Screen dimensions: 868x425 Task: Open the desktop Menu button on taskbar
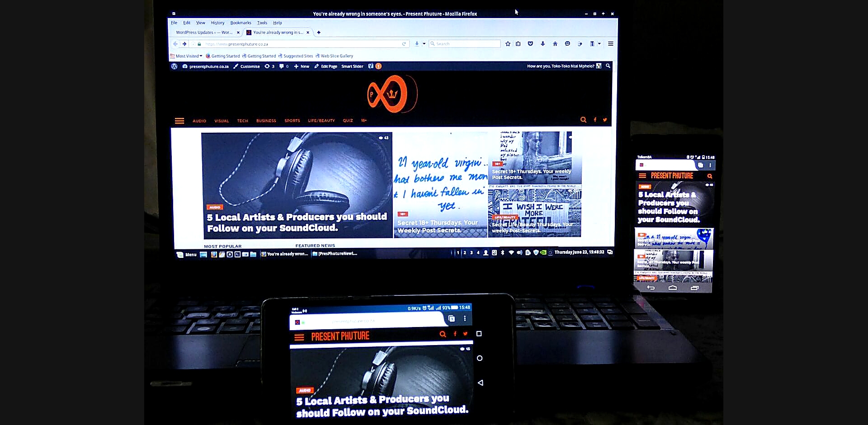(x=187, y=255)
